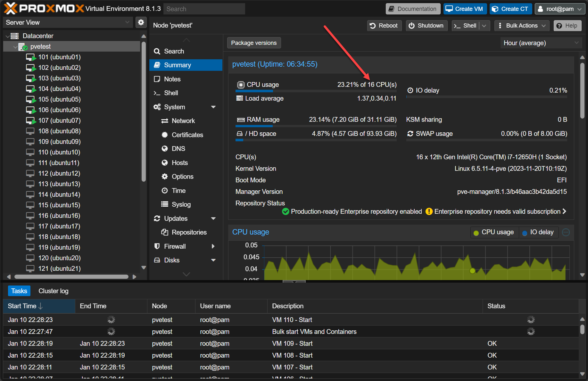Toggle IO delay series in chart legend
Screen dimensions: 588x381
tap(538, 232)
